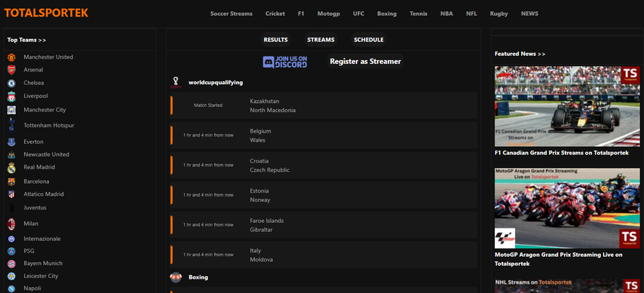
Task: Click the Arsenal crest icon
Action: pyautogui.click(x=11, y=70)
